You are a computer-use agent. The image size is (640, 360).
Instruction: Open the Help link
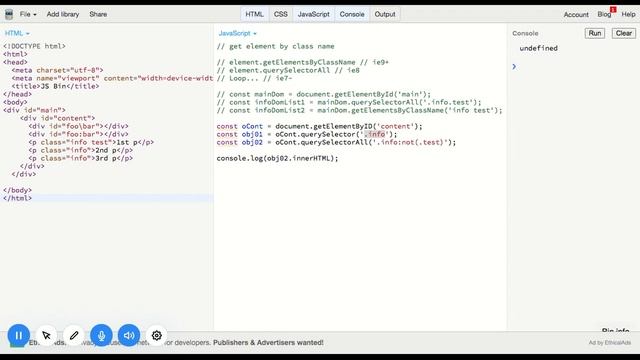tap(629, 14)
